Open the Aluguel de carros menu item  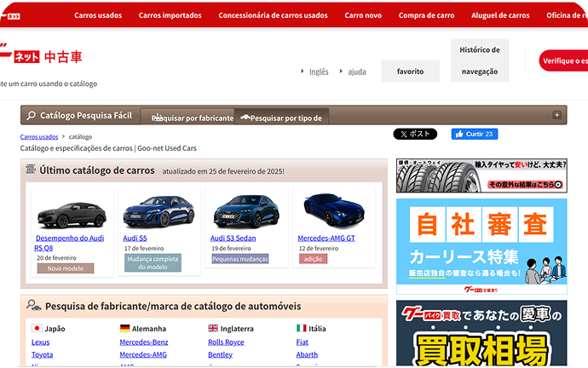point(500,15)
